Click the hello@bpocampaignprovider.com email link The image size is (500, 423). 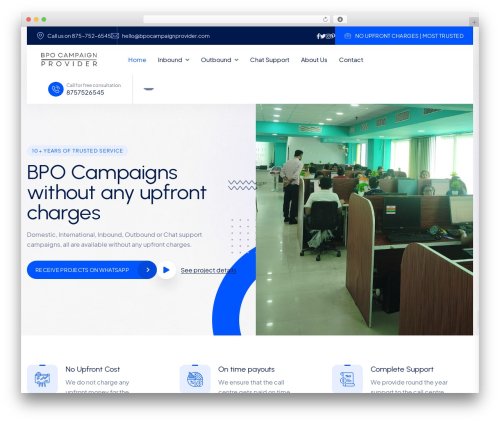pos(166,36)
